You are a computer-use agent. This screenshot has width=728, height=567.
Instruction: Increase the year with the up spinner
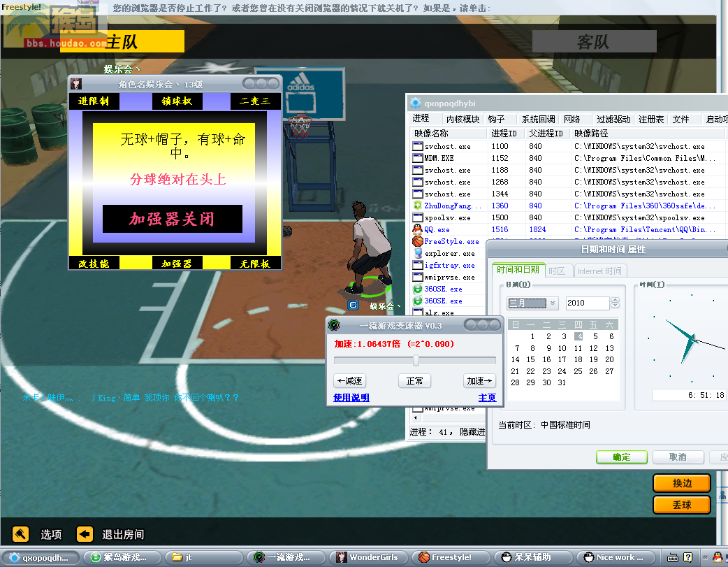616,300
